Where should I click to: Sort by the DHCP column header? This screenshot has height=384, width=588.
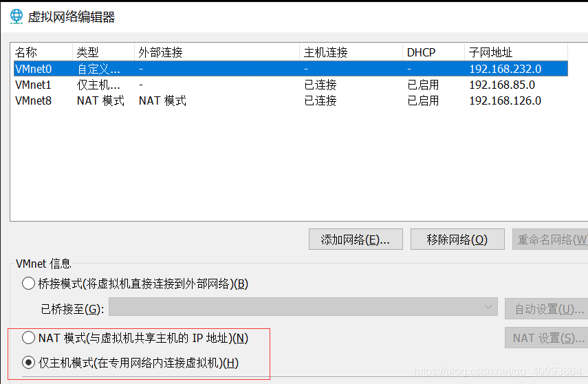(433, 52)
